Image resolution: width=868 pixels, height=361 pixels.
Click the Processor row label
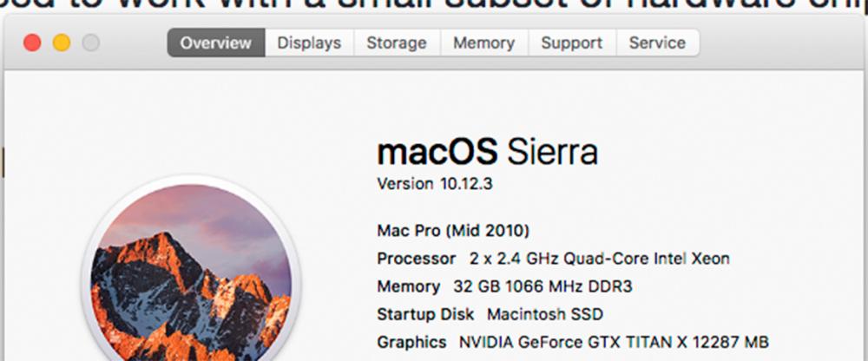coord(416,259)
